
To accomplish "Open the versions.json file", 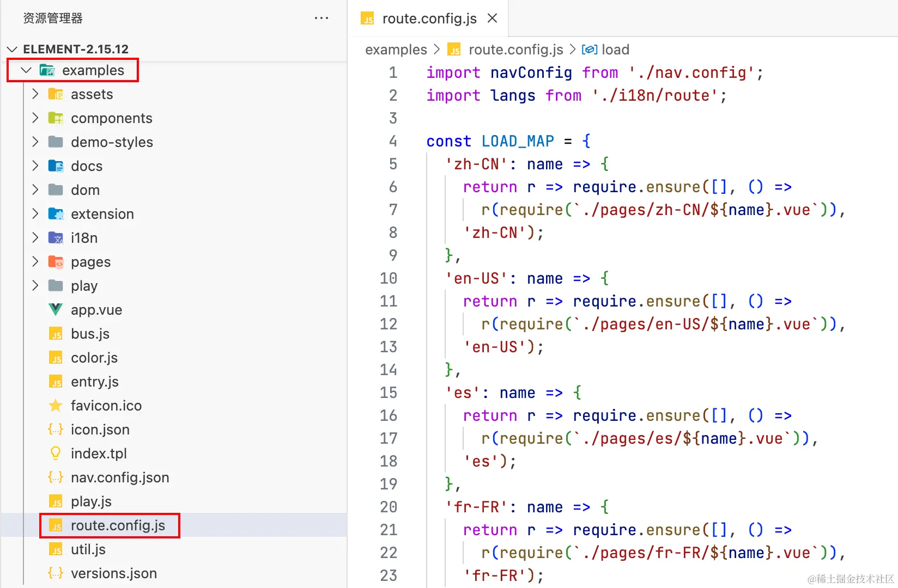I will click(114, 573).
